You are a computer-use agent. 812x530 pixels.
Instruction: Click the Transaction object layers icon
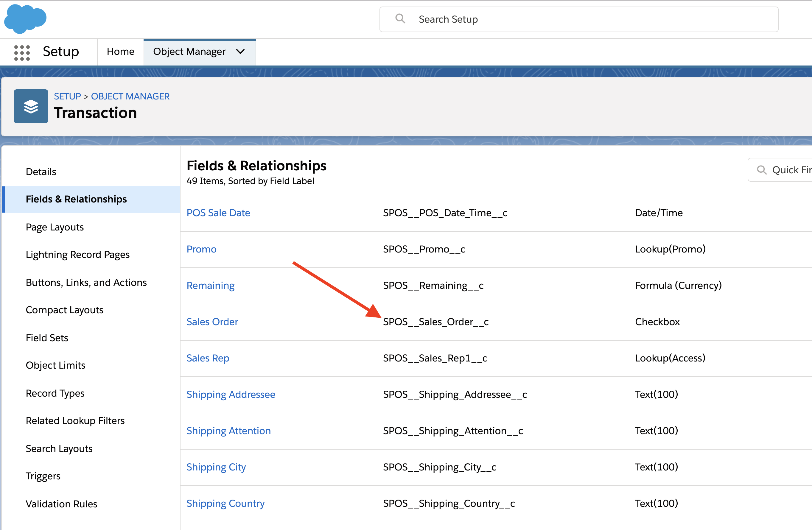(31, 106)
